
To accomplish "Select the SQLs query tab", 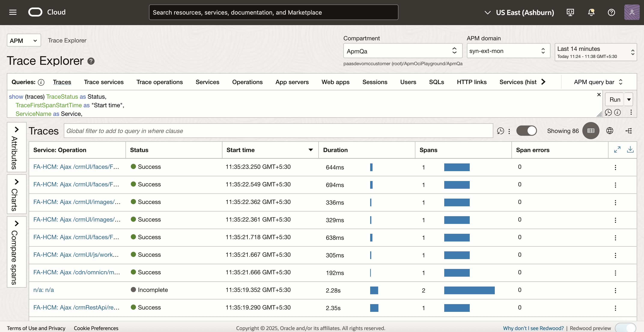I will pyautogui.click(x=436, y=82).
